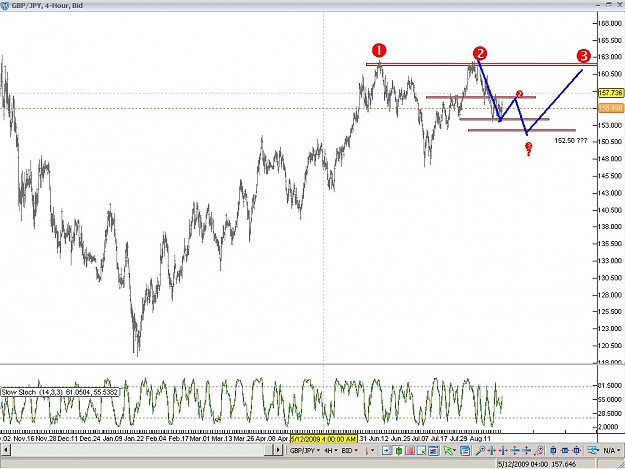
Task: Open the chart window properties icon left of the green arrow
Action: point(433,451)
